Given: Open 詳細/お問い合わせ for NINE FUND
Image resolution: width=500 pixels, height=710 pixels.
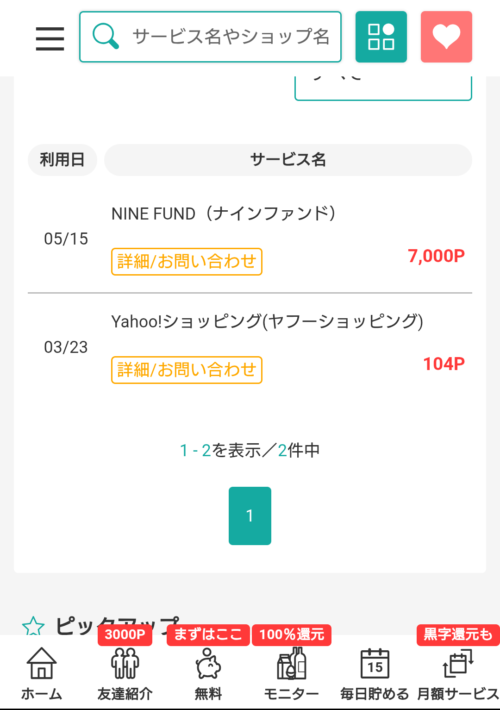Looking at the screenshot, I should 187,261.
